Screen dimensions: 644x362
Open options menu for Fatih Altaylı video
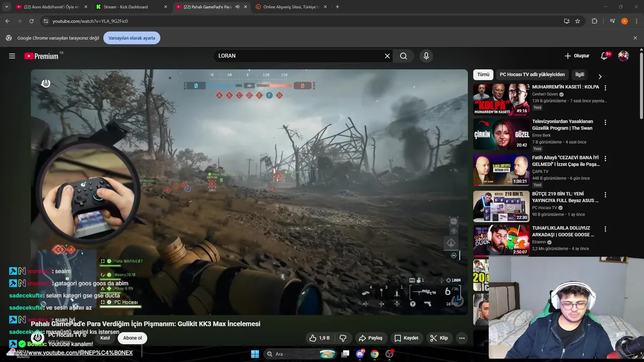point(605,158)
